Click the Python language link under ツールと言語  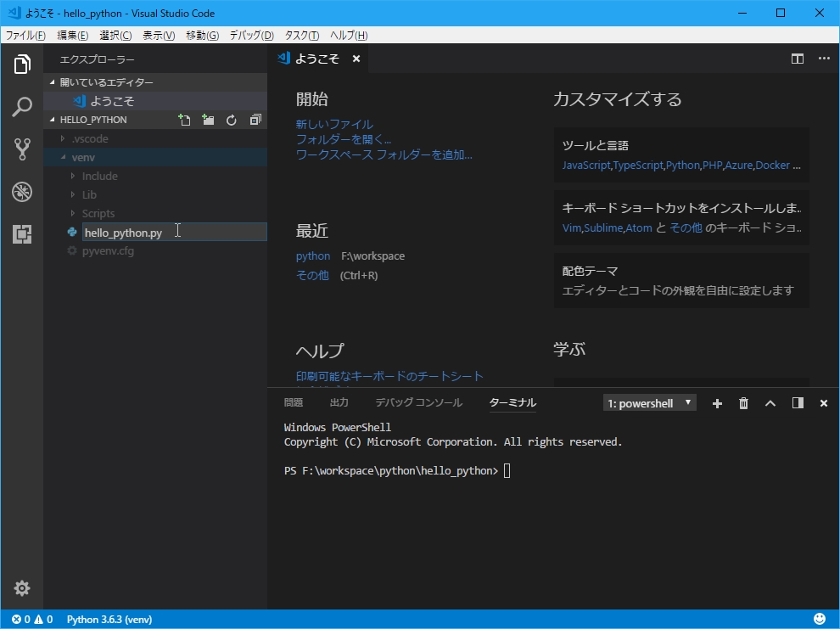(682, 166)
